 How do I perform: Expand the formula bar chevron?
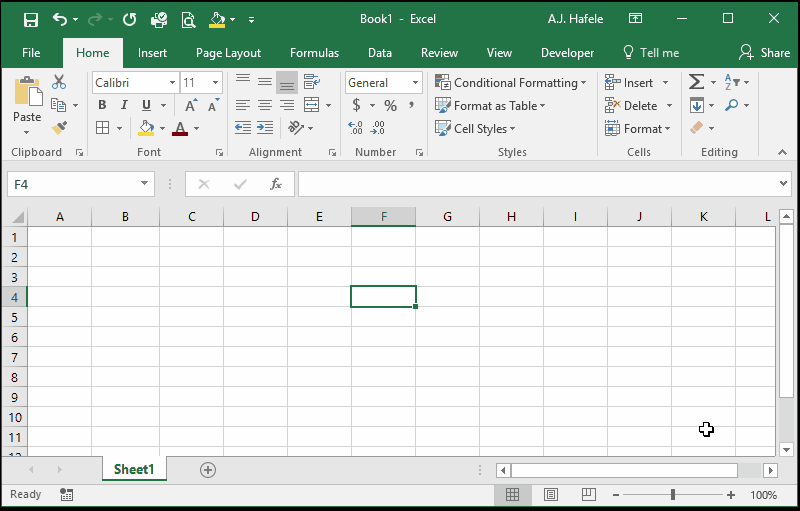pyautogui.click(x=784, y=184)
